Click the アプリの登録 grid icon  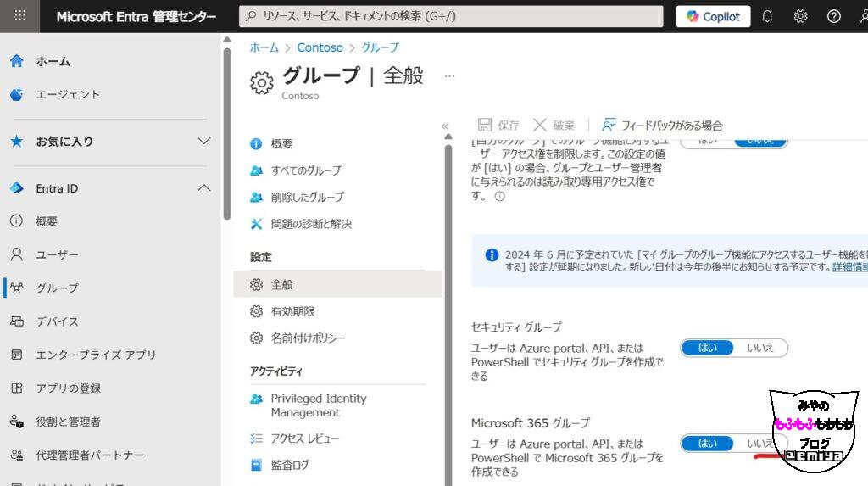[x=17, y=388]
